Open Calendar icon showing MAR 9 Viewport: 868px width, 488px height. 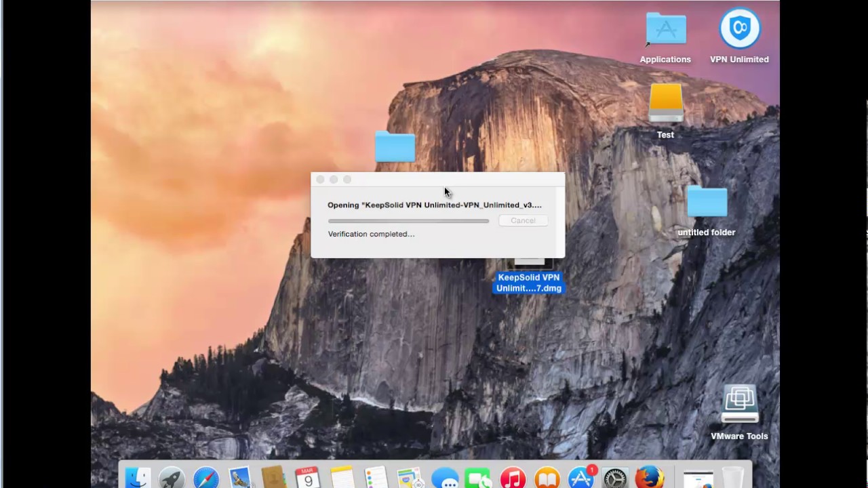(308, 479)
